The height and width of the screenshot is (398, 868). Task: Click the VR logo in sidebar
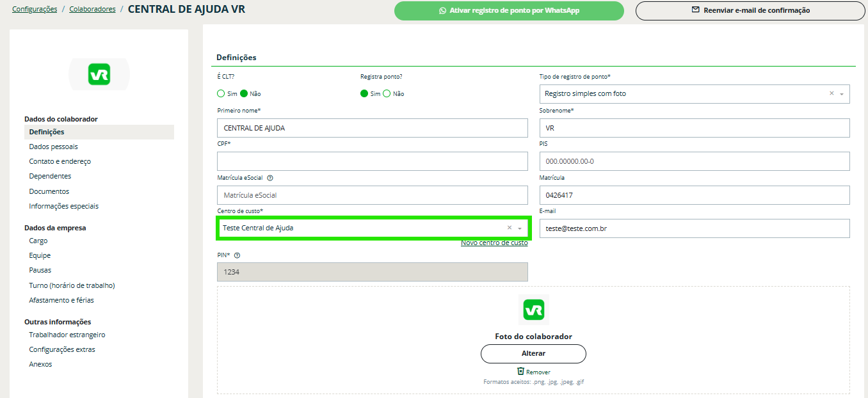pos(99,75)
